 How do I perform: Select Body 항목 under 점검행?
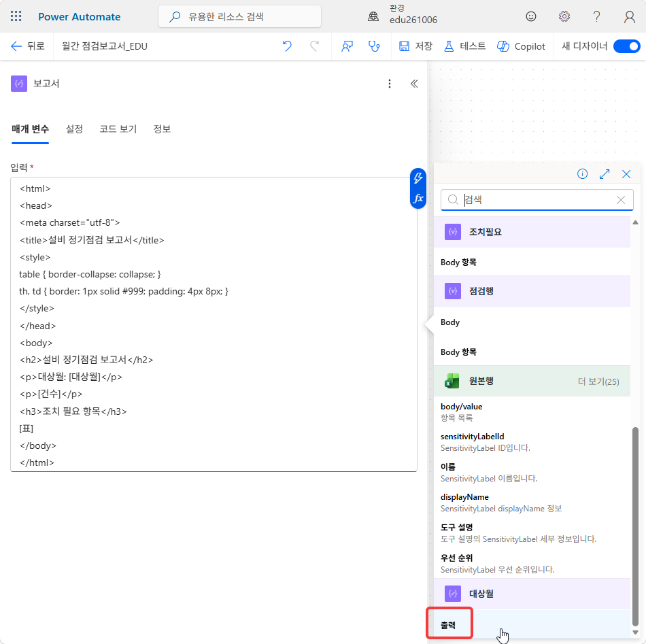coord(532,352)
